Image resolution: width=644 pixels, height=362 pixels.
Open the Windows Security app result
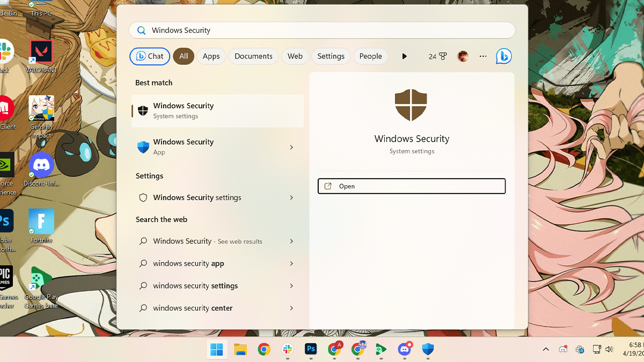point(217,147)
